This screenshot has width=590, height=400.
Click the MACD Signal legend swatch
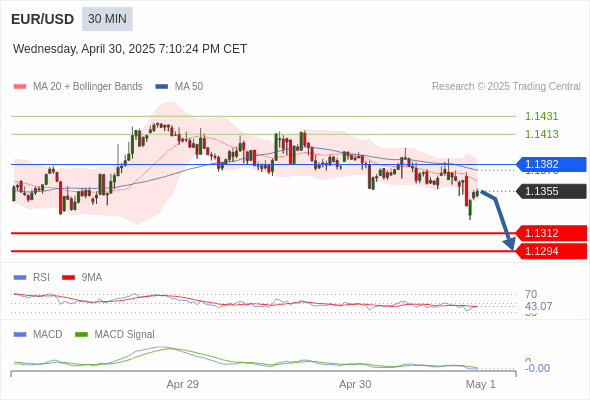tap(81, 335)
